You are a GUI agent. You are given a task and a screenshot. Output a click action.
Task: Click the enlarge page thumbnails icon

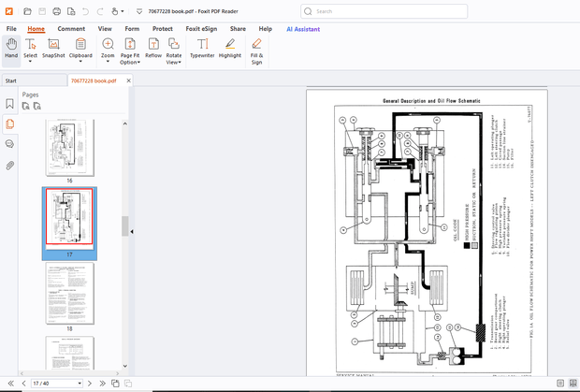[x=26, y=106]
